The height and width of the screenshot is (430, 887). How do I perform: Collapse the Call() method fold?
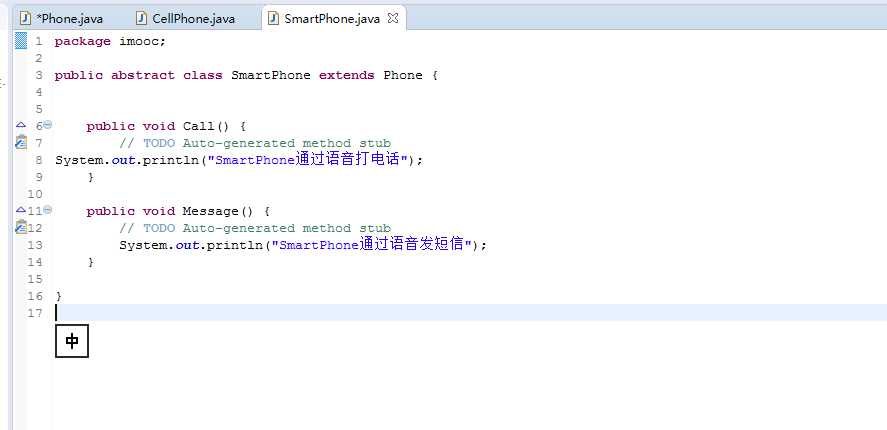point(47,125)
